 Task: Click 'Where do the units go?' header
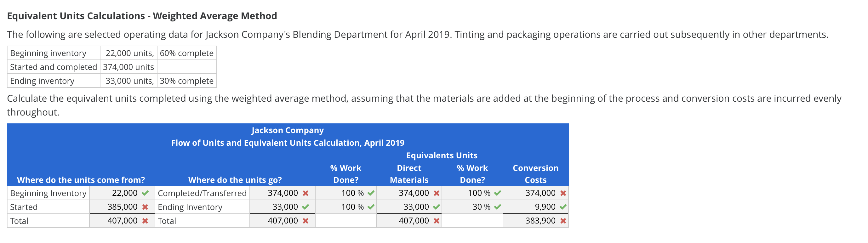pos(235,180)
